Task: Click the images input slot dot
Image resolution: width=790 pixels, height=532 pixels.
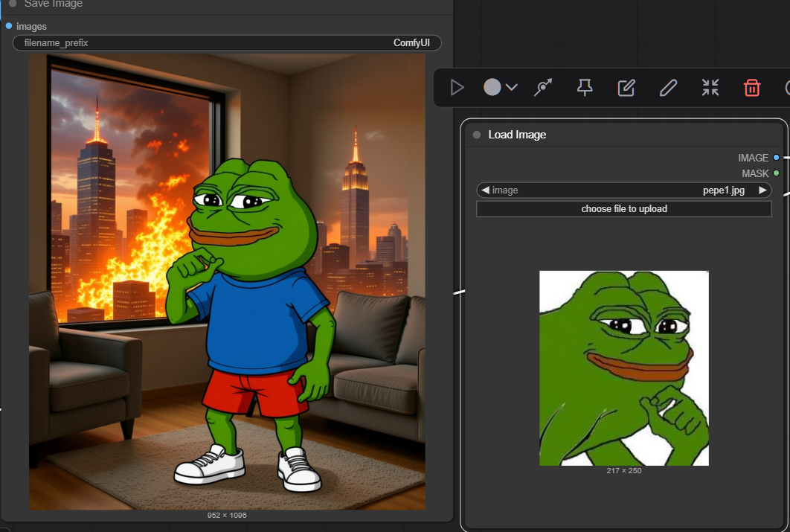Action: point(9,26)
